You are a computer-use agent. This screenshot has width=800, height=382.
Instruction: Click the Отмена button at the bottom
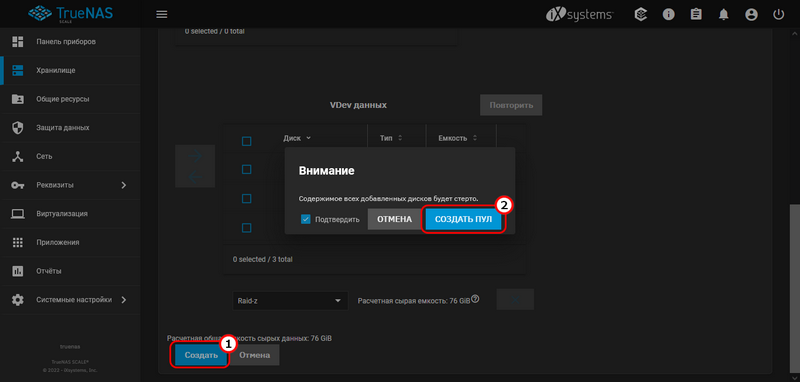point(255,355)
